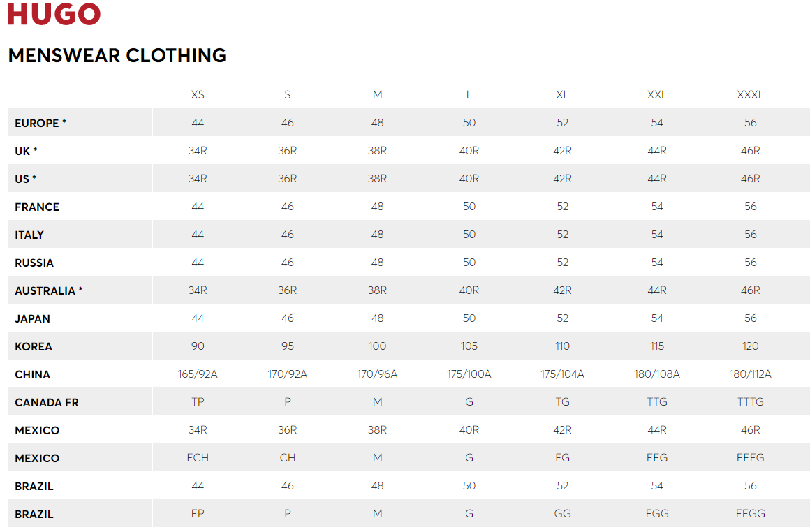This screenshot has height=532, width=810.
Task: Click the TTTG cell in Canada FR row
Action: (750, 402)
